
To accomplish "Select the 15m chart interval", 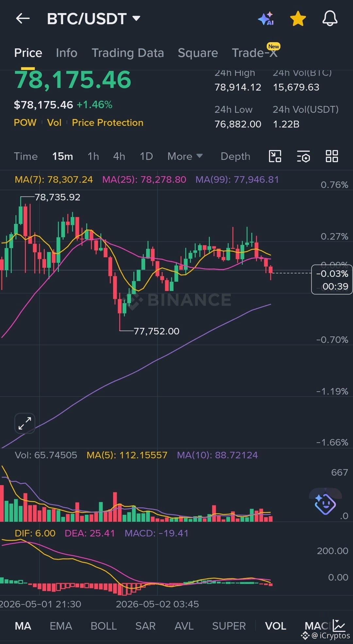I will 63,156.
